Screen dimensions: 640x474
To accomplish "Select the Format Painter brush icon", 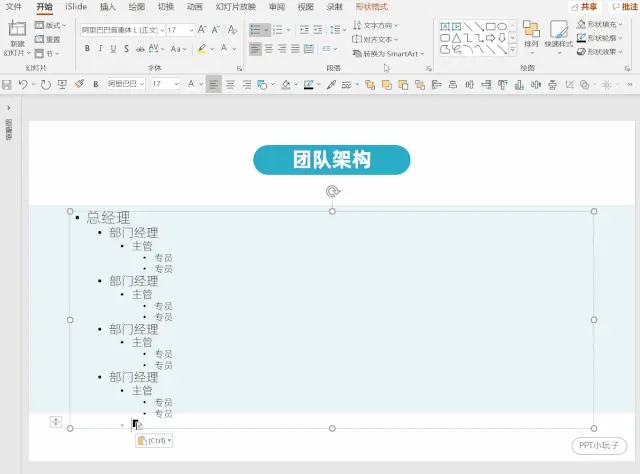I will click(x=79, y=84).
